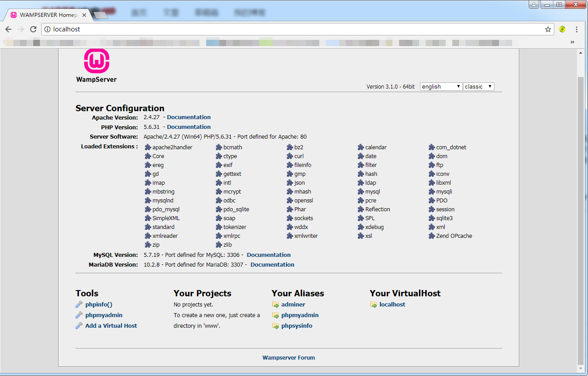Click the sqlite3 extension text
The image size is (588, 376).
(x=444, y=218)
